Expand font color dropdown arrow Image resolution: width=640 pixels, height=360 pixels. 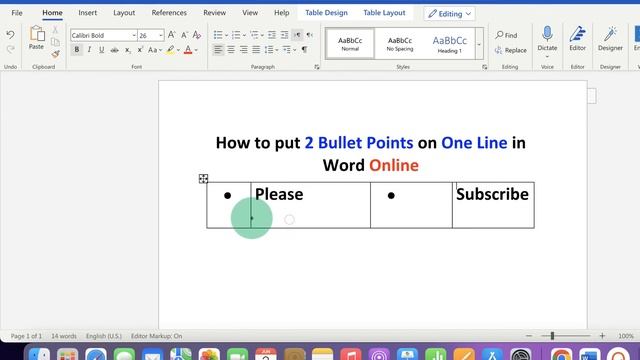click(196, 50)
